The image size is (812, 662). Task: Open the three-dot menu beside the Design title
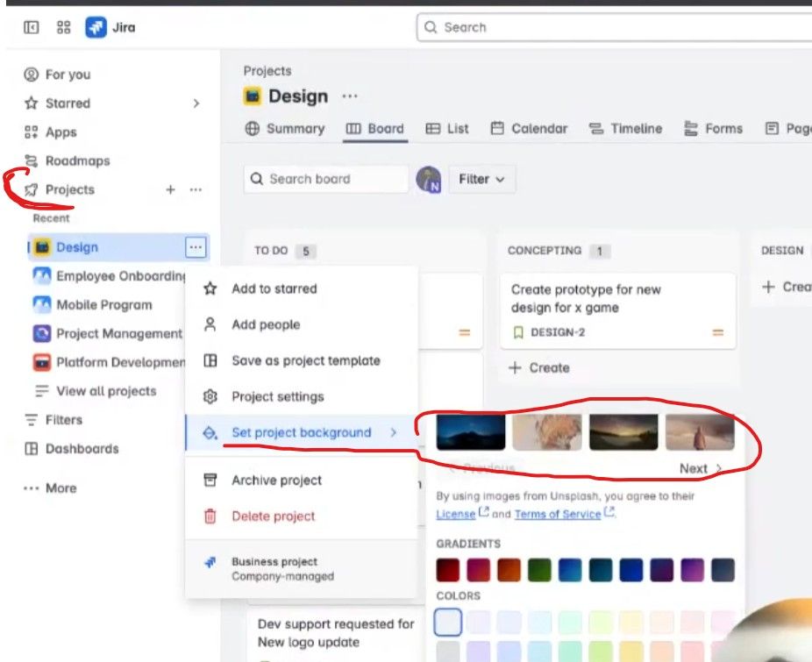click(350, 96)
